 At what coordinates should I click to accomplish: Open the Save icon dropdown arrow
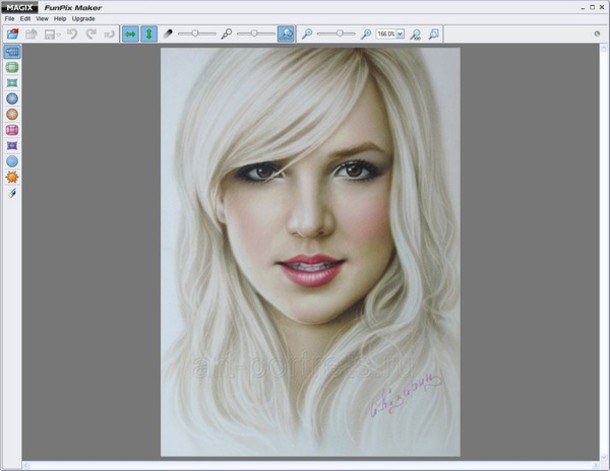(x=60, y=34)
